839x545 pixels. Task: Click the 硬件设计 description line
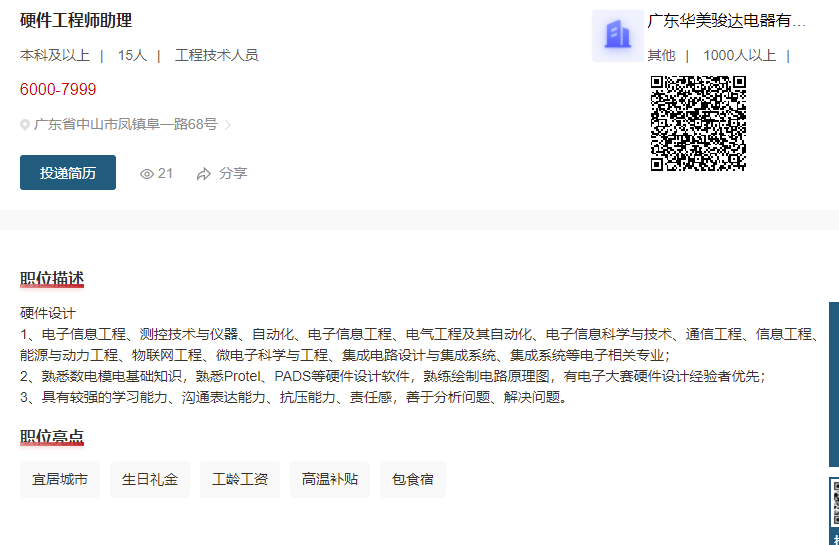(x=48, y=313)
